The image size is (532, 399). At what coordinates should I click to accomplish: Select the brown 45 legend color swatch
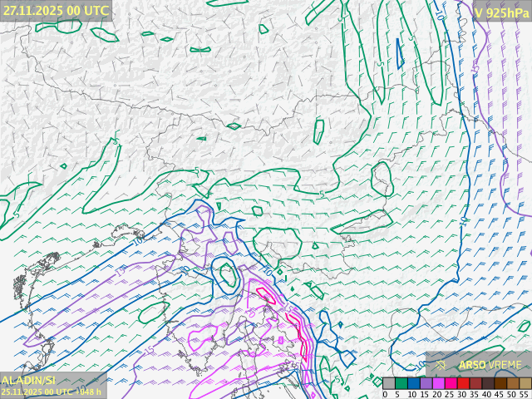tap(500, 383)
